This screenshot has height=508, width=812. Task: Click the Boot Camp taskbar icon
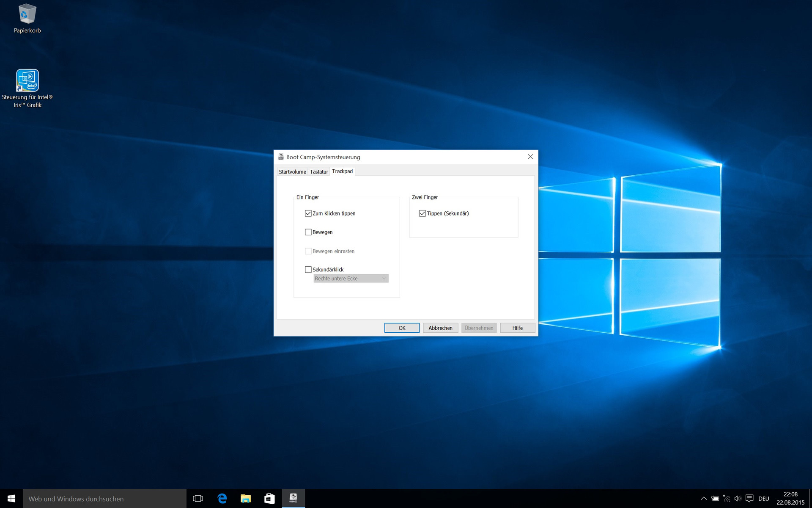294,499
